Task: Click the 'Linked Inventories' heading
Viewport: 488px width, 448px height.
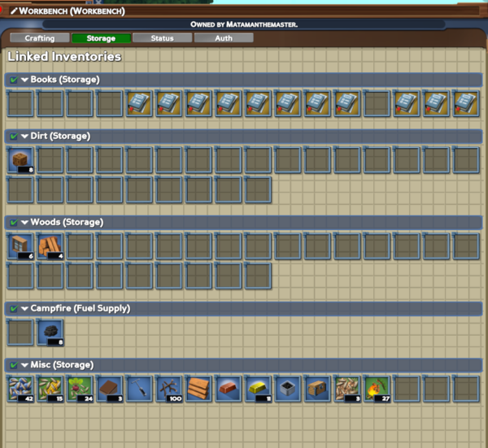Action: (64, 57)
